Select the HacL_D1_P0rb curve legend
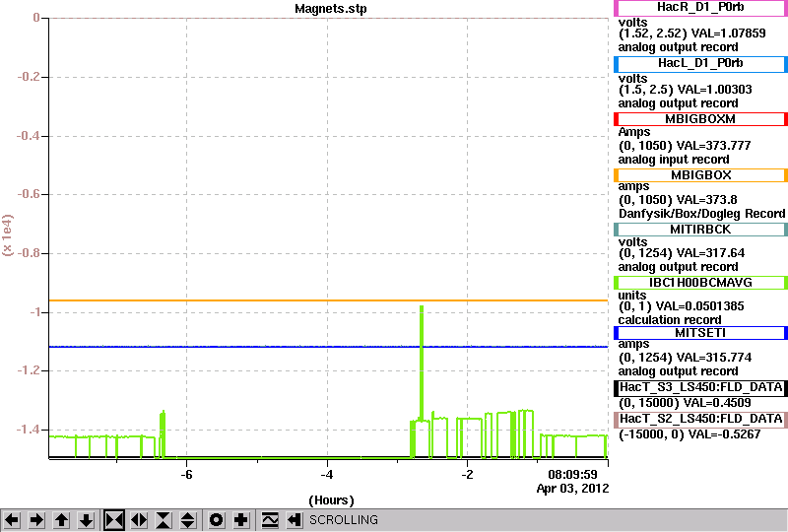 pyautogui.click(x=700, y=64)
